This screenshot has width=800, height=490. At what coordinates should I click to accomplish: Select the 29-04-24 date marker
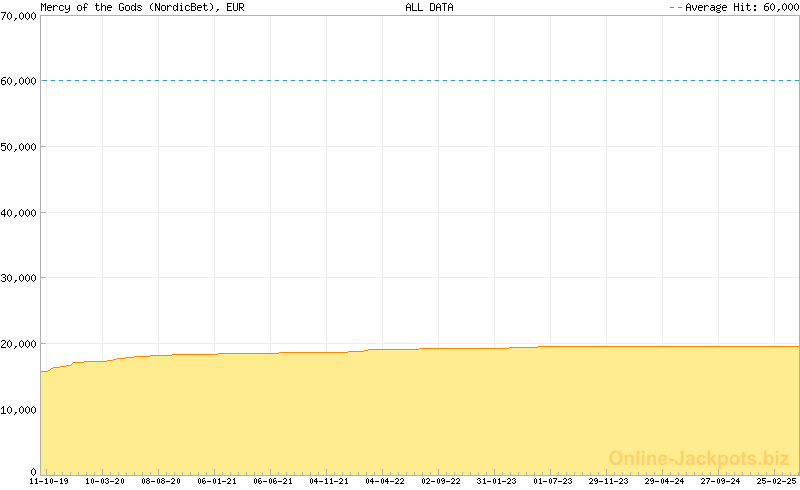[665, 481]
